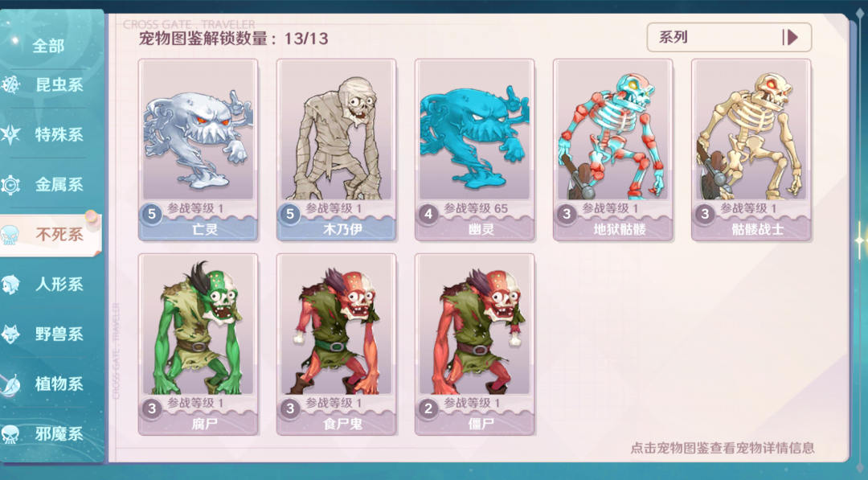Expand the 系列 sort dropdown
The width and height of the screenshot is (868, 480).
pyautogui.click(x=729, y=38)
